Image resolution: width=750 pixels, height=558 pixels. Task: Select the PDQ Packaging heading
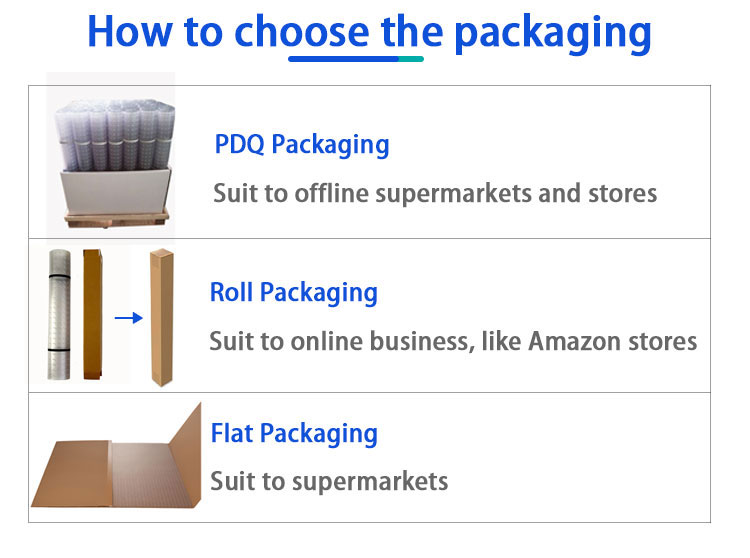302,144
